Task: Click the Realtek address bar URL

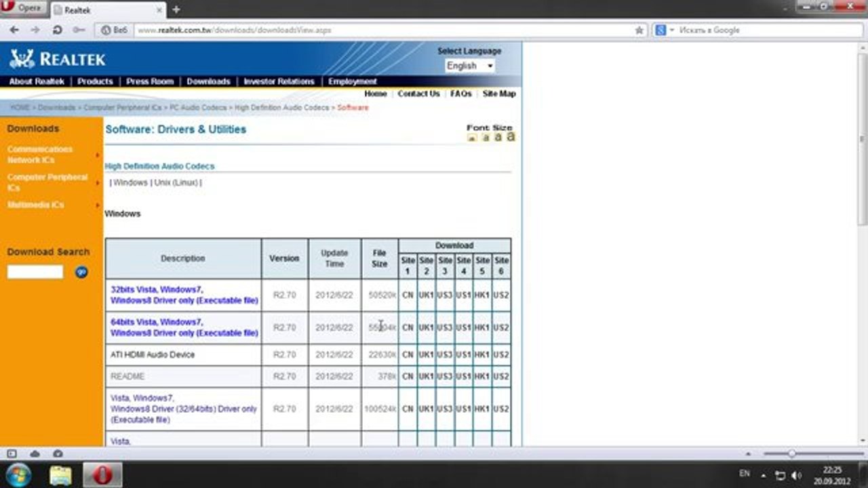Action: click(x=234, y=30)
